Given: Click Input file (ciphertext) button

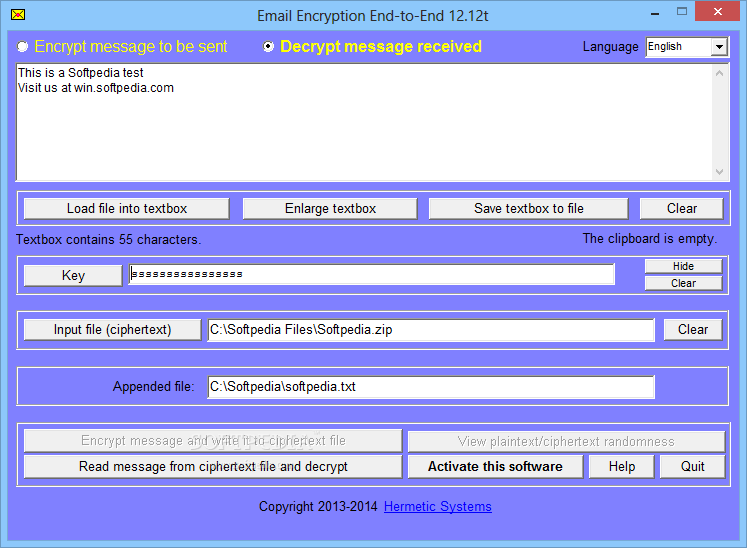Looking at the screenshot, I should click(x=112, y=330).
